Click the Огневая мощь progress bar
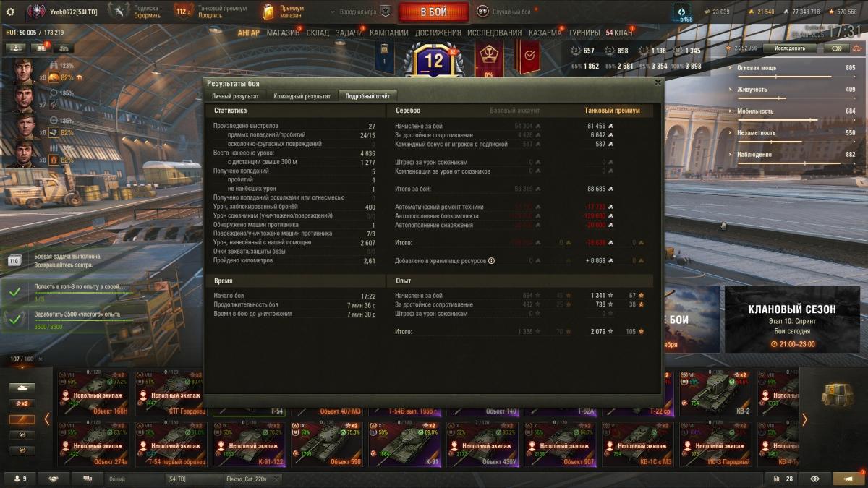The width and height of the screenshot is (868, 488). coord(796,76)
